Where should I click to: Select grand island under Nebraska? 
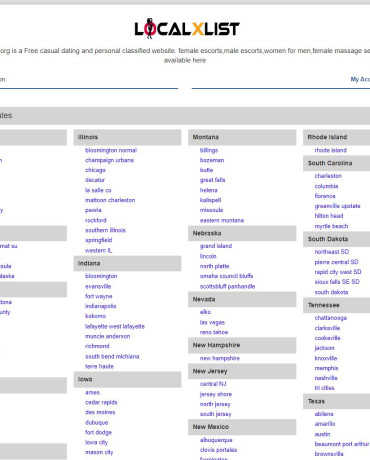click(x=216, y=246)
